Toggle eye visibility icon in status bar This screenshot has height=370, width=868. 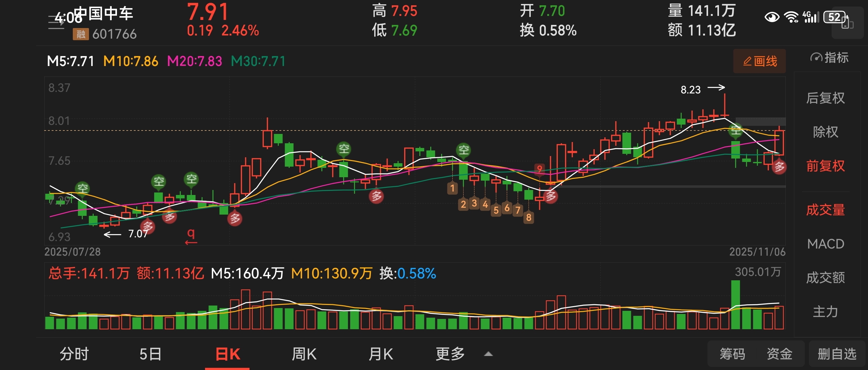(772, 17)
